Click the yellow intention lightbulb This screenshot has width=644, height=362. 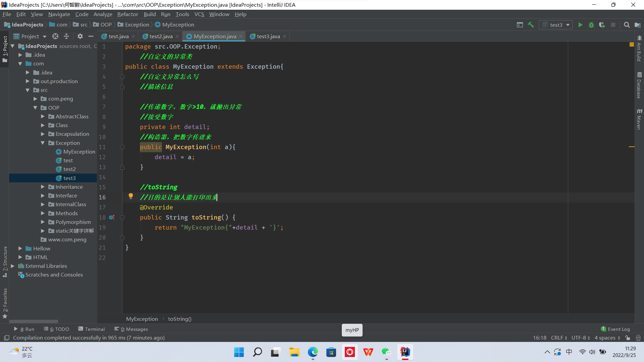coord(131,196)
